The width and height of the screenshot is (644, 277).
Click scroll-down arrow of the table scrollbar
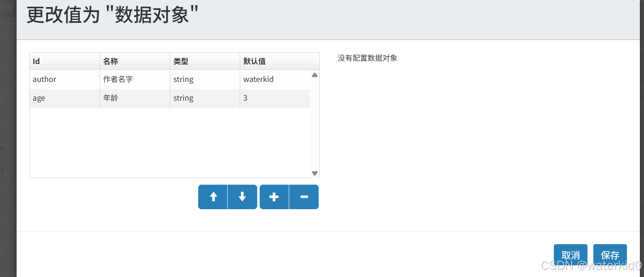coord(315,173)
